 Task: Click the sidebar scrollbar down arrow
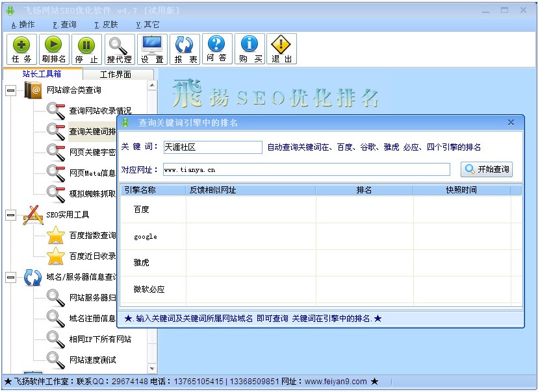pos(152,369)
